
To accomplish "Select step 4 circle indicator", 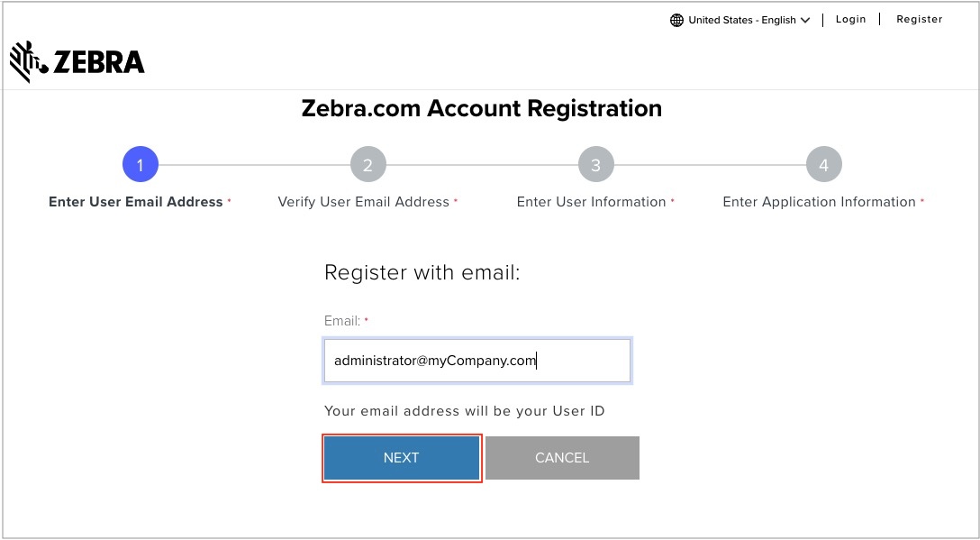I will pyautogui.click(x=823, y=165).
